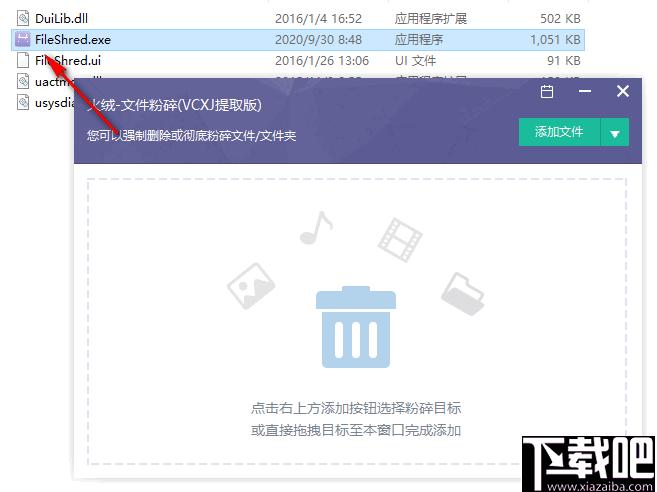The width and height of the screenshot is (657, 492).
Task: Close the 火绒 file shredder window
Action: [623, 91]
